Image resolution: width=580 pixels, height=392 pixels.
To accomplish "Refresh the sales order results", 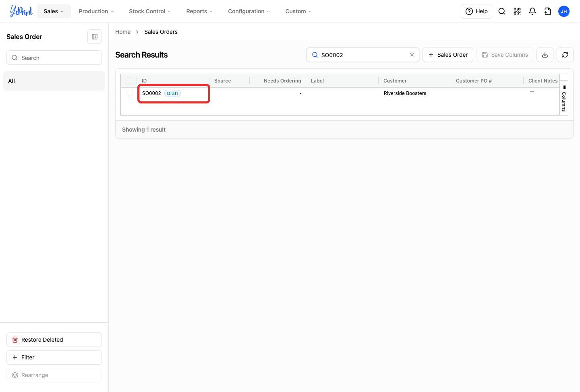I will pos(565,55).
